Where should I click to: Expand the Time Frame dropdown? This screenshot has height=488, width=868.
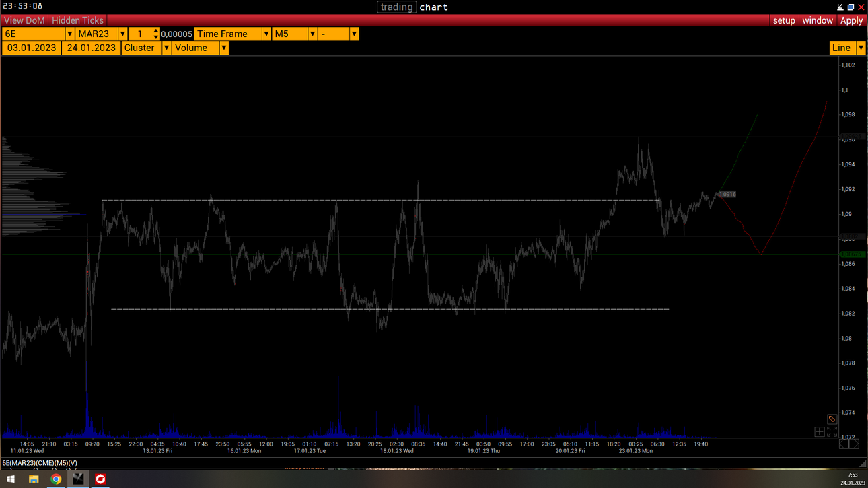[266, 34]
